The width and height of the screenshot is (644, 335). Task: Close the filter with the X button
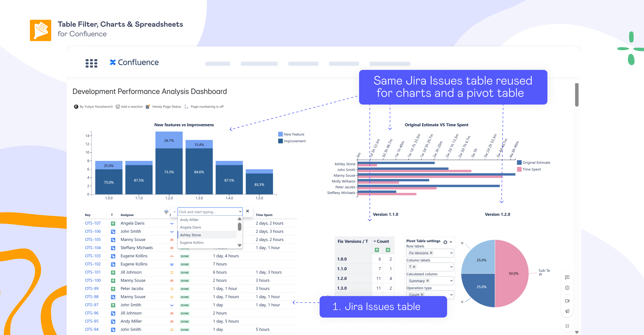248,211
